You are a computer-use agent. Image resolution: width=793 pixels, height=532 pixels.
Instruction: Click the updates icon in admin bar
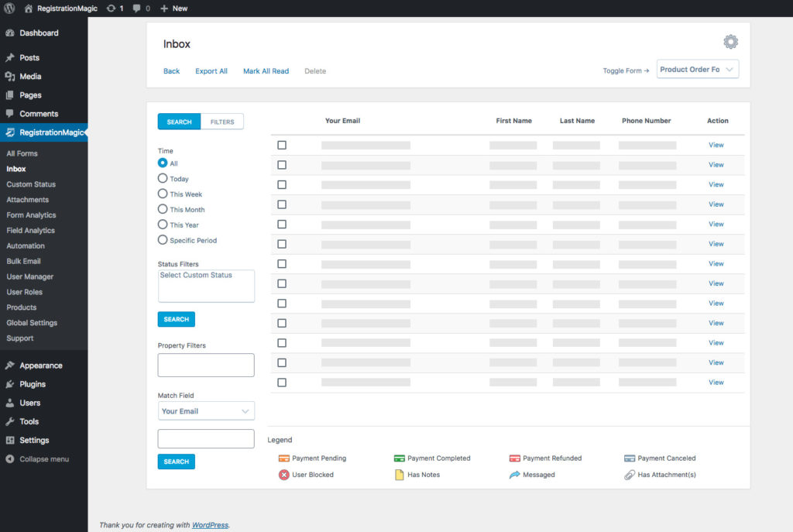112,9
